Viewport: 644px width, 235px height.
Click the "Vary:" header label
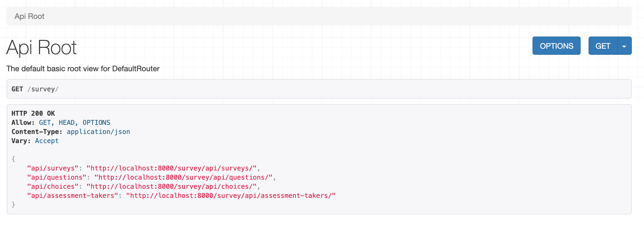(x=21, y=141)
